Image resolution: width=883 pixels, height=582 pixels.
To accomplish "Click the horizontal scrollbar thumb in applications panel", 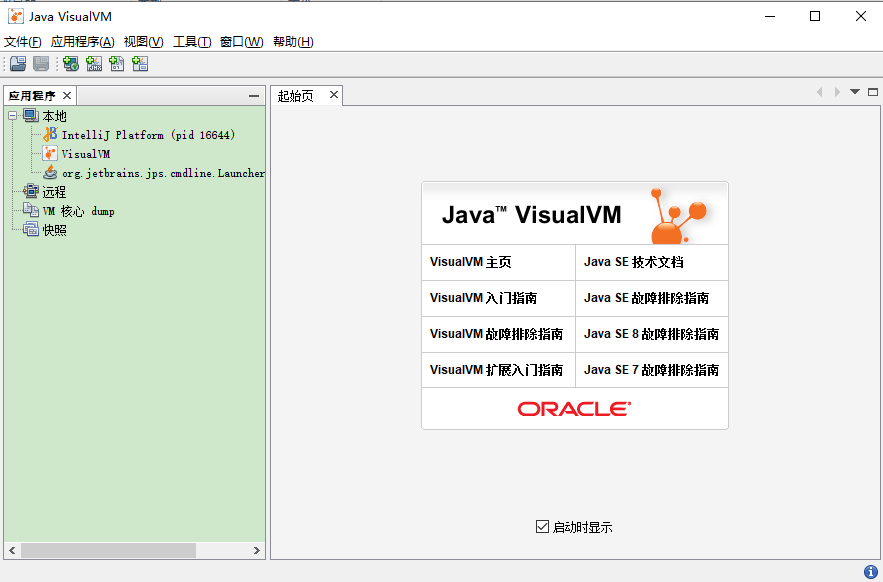I will click(x=109, y=550).
